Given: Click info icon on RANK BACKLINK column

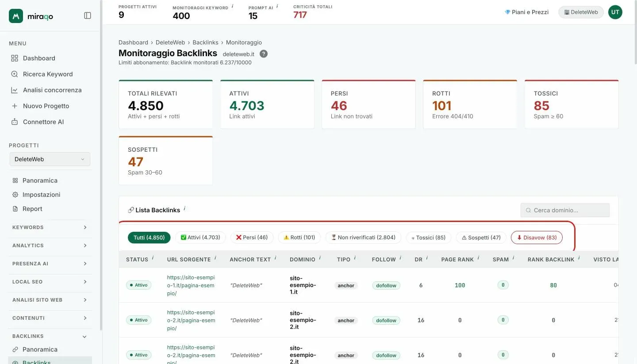Looking at the screenshot, I should (x=579, y=258).
